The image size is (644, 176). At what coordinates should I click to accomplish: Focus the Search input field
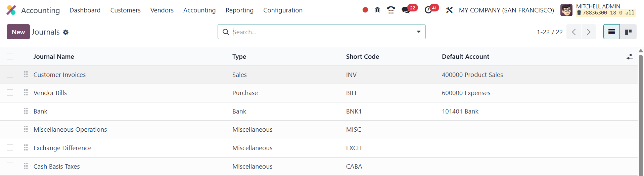tap(321, 32)
